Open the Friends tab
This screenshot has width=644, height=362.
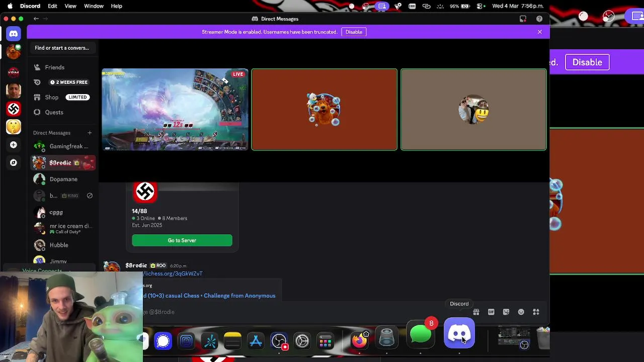click(x=63, y=67)
